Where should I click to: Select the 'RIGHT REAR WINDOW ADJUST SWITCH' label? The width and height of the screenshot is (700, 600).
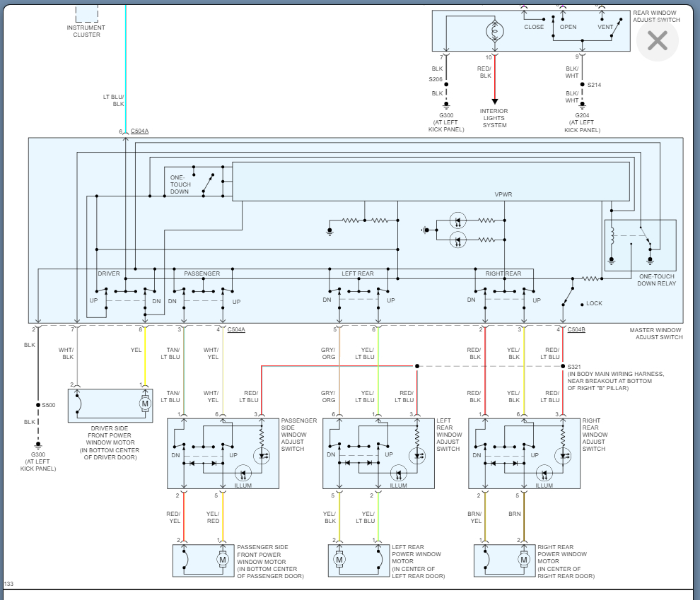[x=595, y=435]
